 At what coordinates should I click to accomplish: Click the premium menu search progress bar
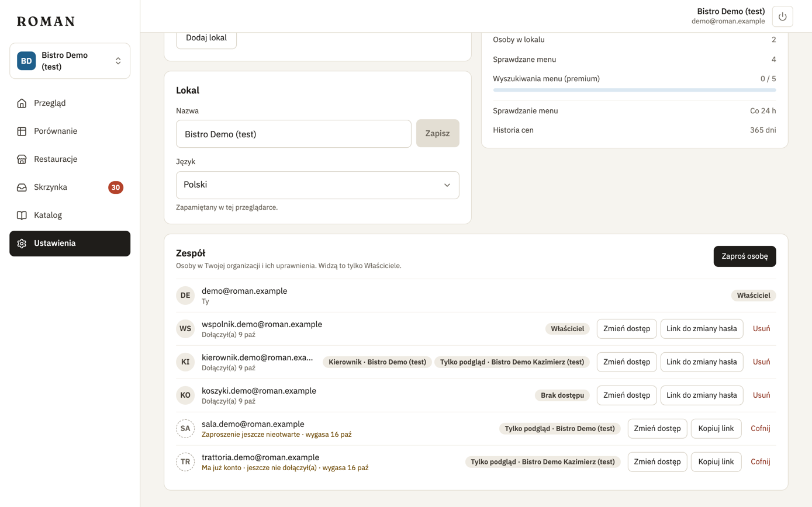click(x=635, y=90)
